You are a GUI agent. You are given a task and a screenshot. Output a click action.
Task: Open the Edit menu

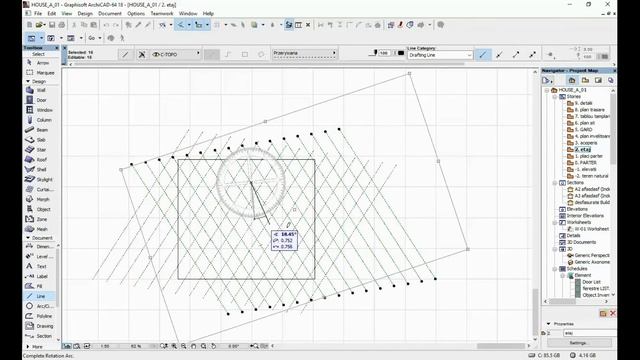pyautogui.click(x=51, y=13)
